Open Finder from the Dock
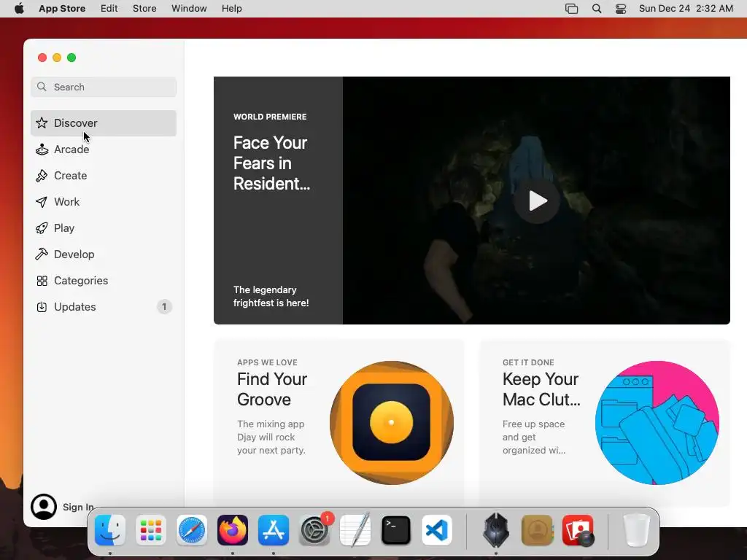The height and width of the screenshot is (560, 747). [110, 530]
